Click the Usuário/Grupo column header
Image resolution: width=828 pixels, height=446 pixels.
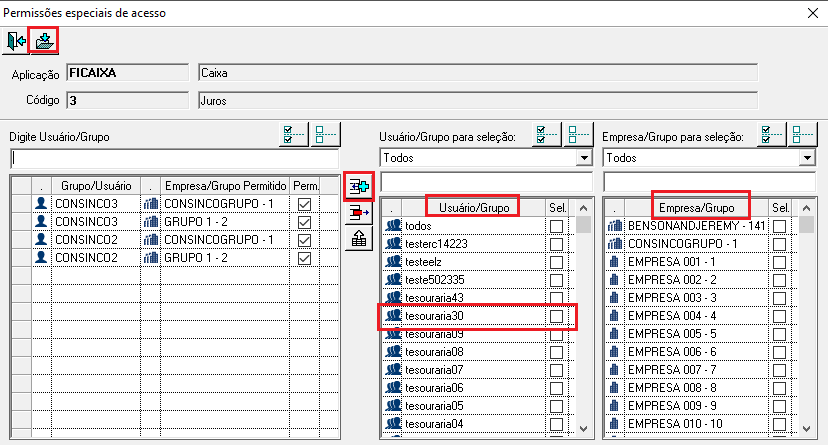point(474,207)
